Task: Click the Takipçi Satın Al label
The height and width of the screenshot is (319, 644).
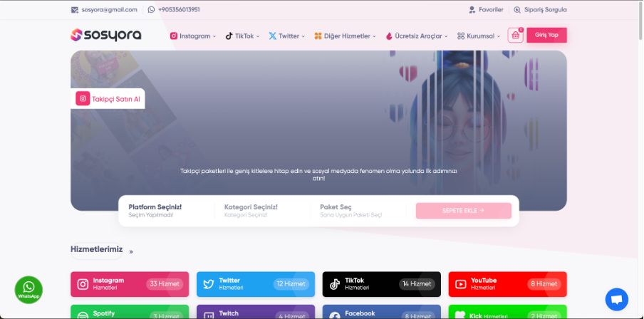Action: tap(116, 99)
